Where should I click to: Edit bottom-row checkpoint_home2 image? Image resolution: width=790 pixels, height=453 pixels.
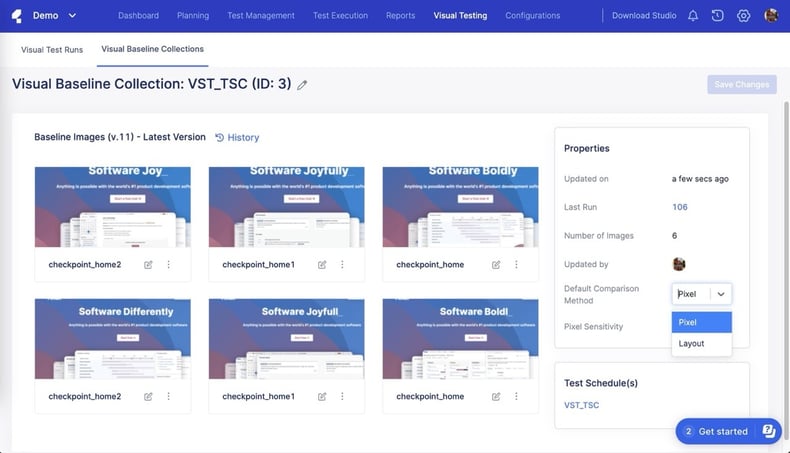click(148, 397)
